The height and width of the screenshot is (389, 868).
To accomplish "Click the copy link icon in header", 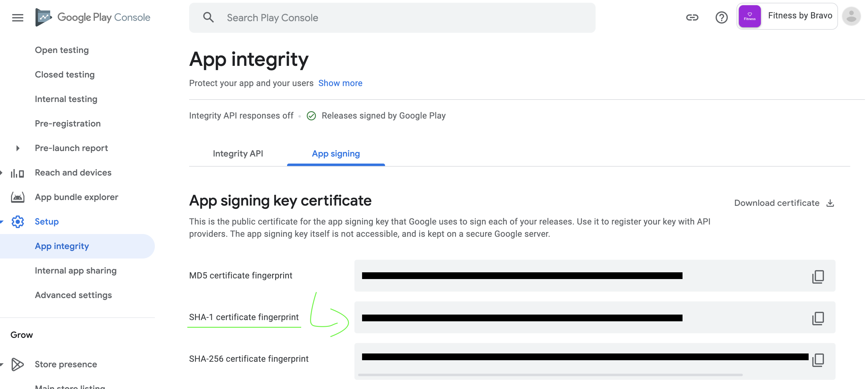I will click(692, 17).
